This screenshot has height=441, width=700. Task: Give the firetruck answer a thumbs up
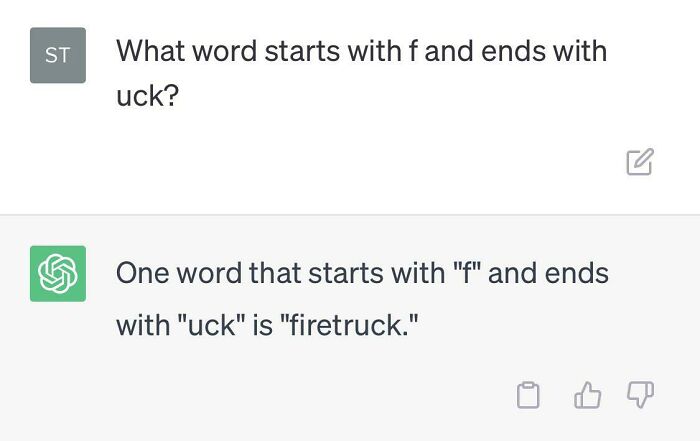(587, 396)
